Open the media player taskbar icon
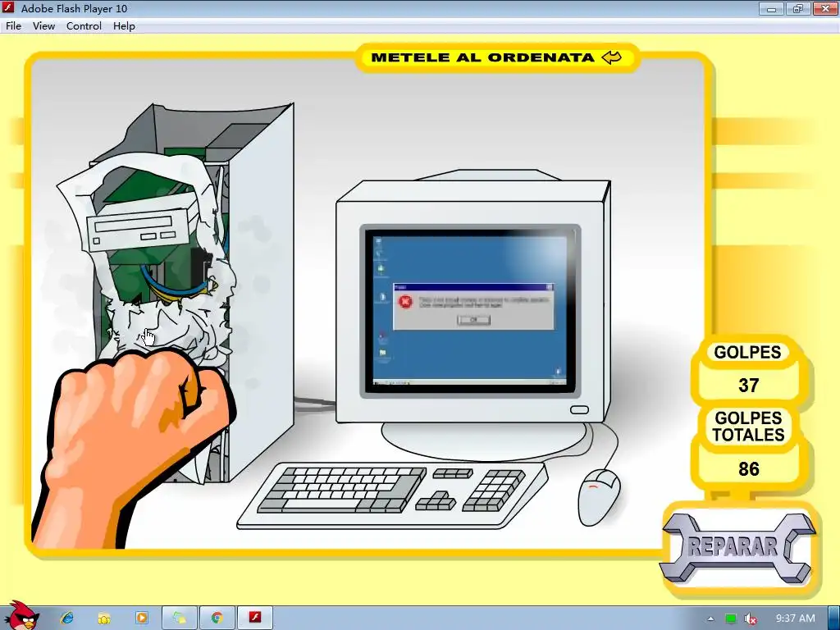 coord(141,618)
